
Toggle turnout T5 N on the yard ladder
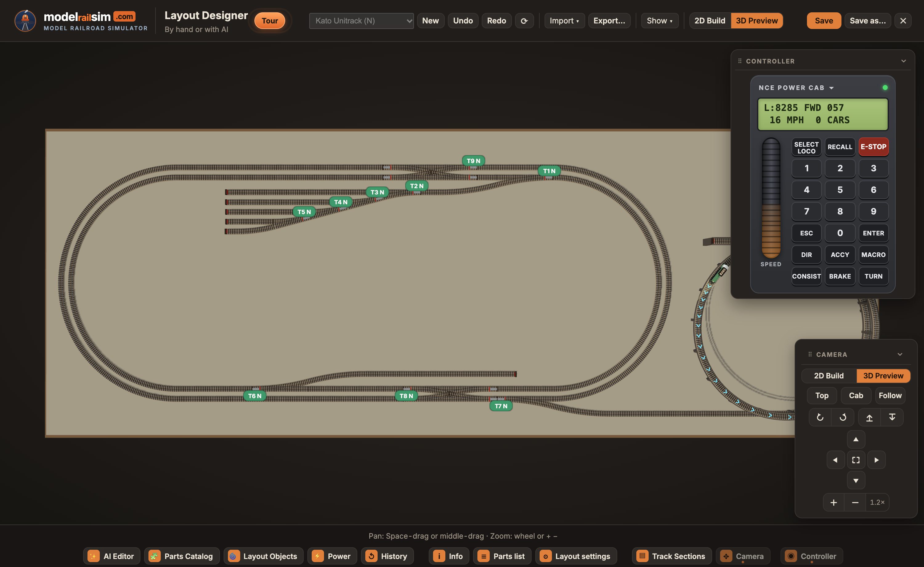(304, 212)
